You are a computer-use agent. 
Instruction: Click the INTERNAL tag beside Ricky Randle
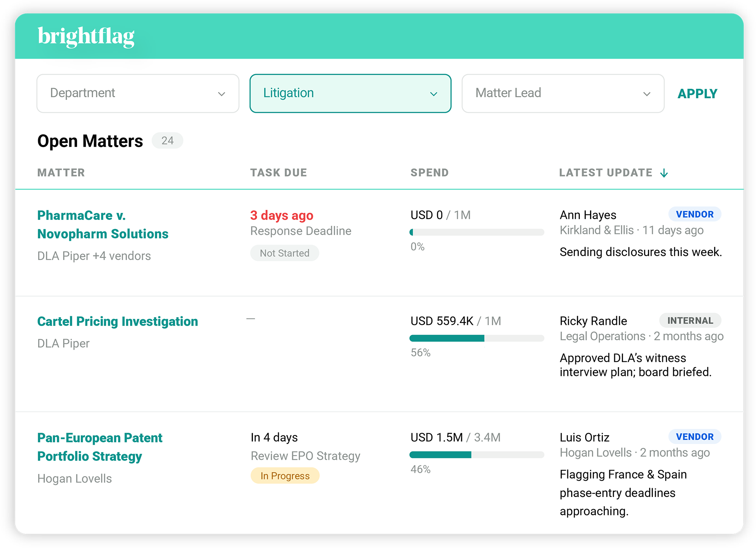pyautogui.click(x=690, y=320)
